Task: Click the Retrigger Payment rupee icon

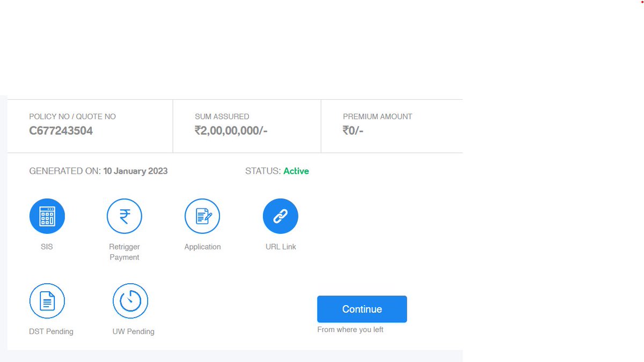Action: tap(125, 216)
